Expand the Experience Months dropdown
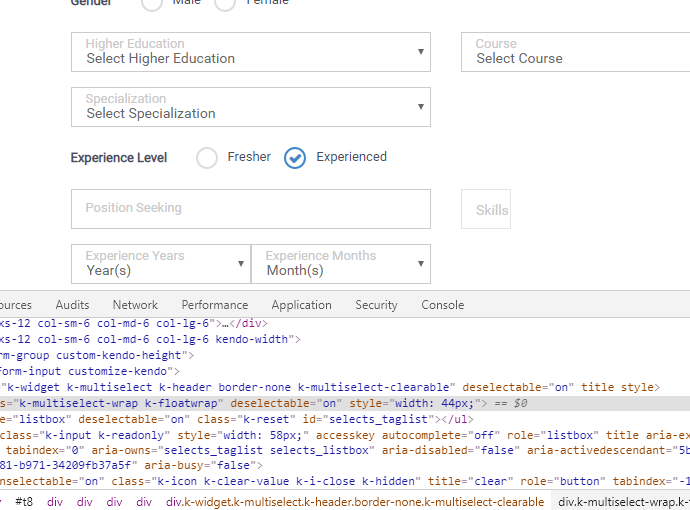This screenshot has width=690, height=510. pyautogui.click(x=340, y=264)
